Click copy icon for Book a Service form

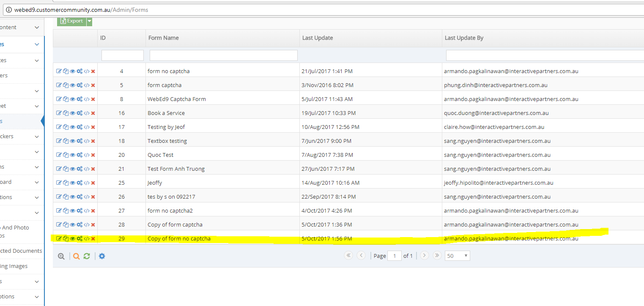tap(66, 113)
